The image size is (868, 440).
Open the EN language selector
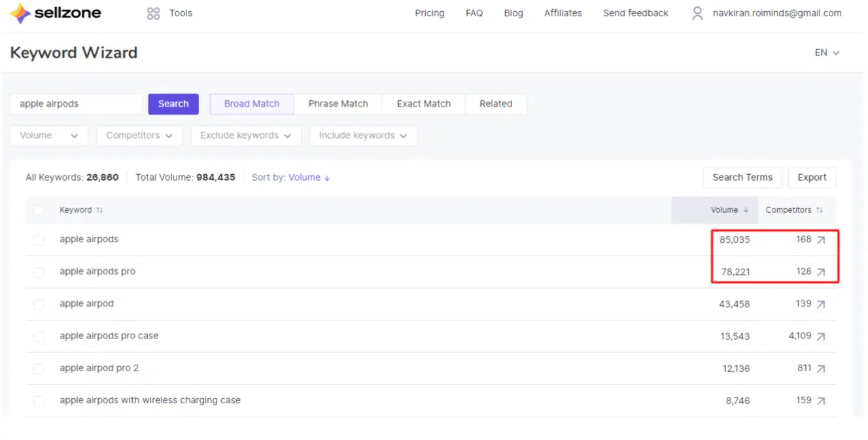pyautogui.click(x=827, y=52)
